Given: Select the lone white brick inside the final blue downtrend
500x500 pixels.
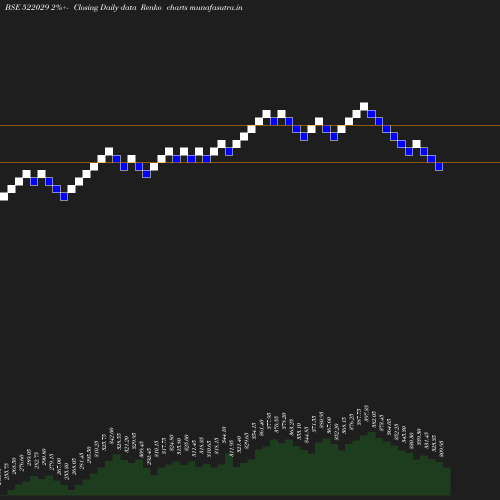Looking at the screenshot, I should tap(416, 144).
